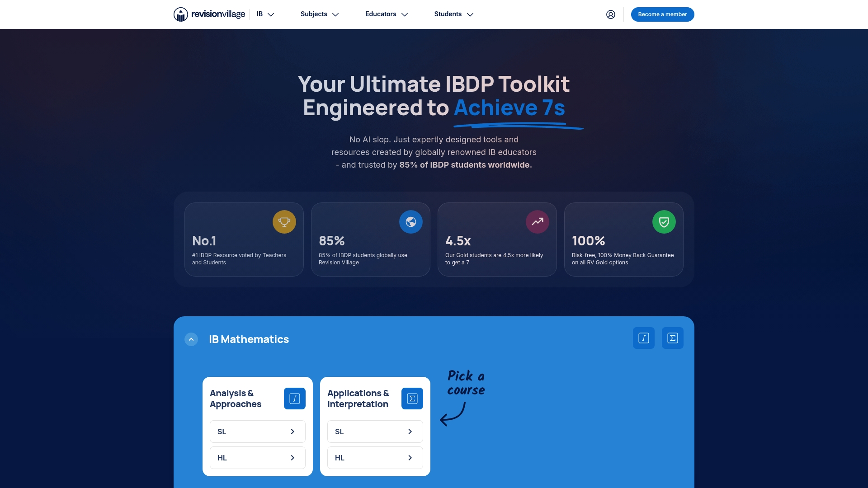Click the Analysis & Approaches title
Viewport: 868px width, 488px height.
[x=236, y=399]
